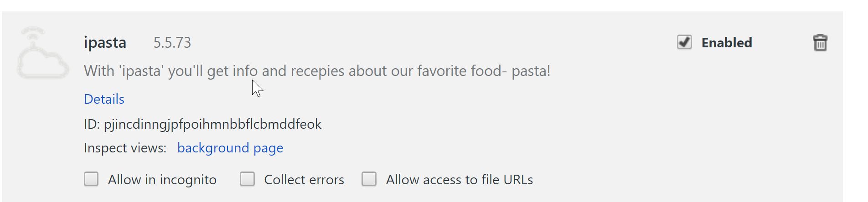Enable the Collect errors checkbox
Image resolution: width=868 pixels, height=202 pixels.
[x=247, y=179]
